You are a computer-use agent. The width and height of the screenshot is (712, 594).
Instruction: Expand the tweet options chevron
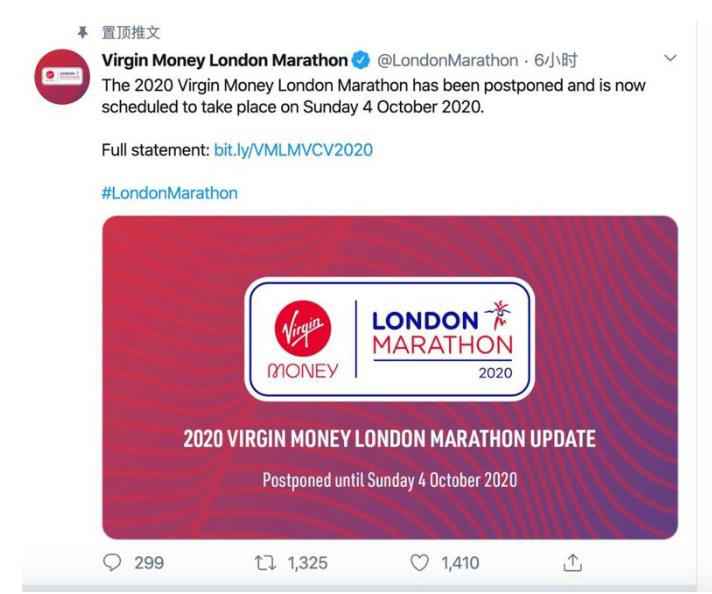pos(671,60)
